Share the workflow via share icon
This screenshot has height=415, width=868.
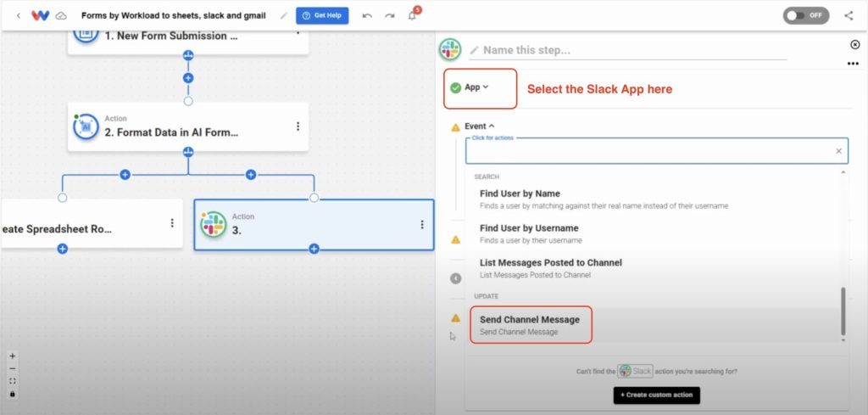tap(849, 15)
